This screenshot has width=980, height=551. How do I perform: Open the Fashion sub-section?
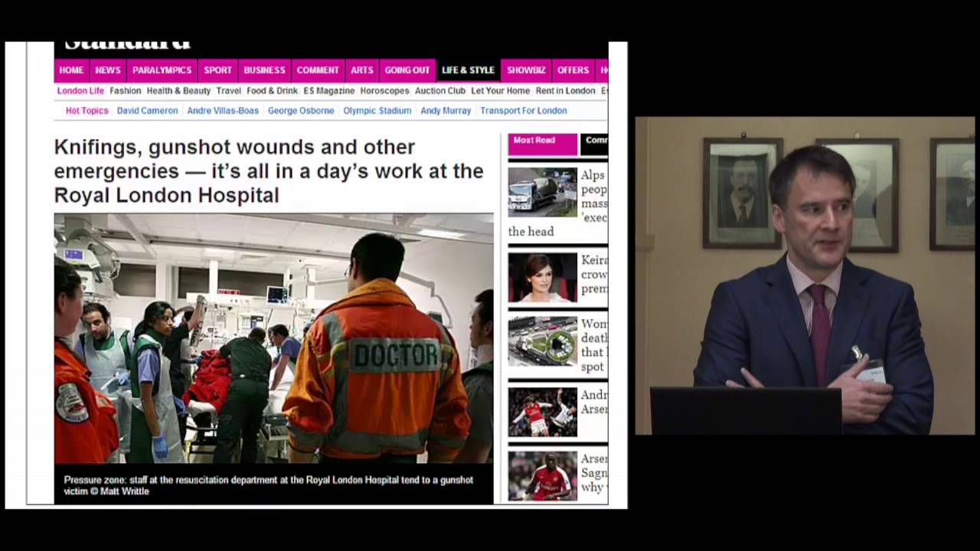(126, 90)
